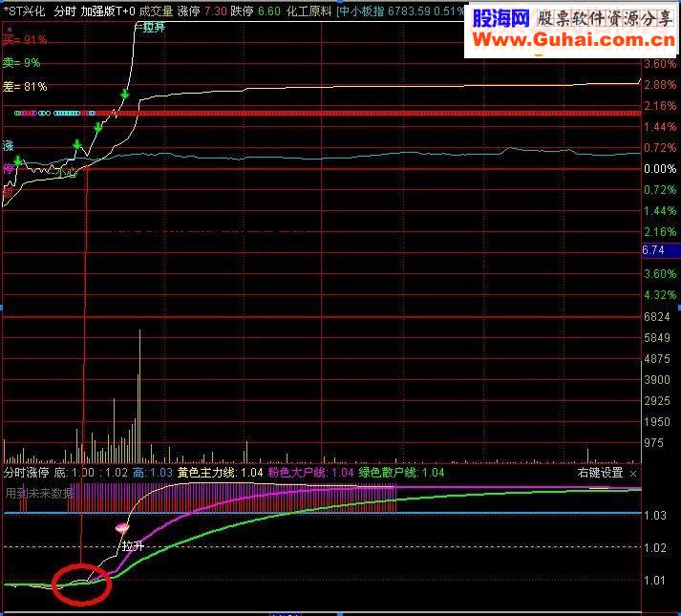Image resolution: width=681 pixels, height=616 pixels.
Task: Click the 黄色主力线: 1.04 legend entry
Action: click(x=221, y=473)
